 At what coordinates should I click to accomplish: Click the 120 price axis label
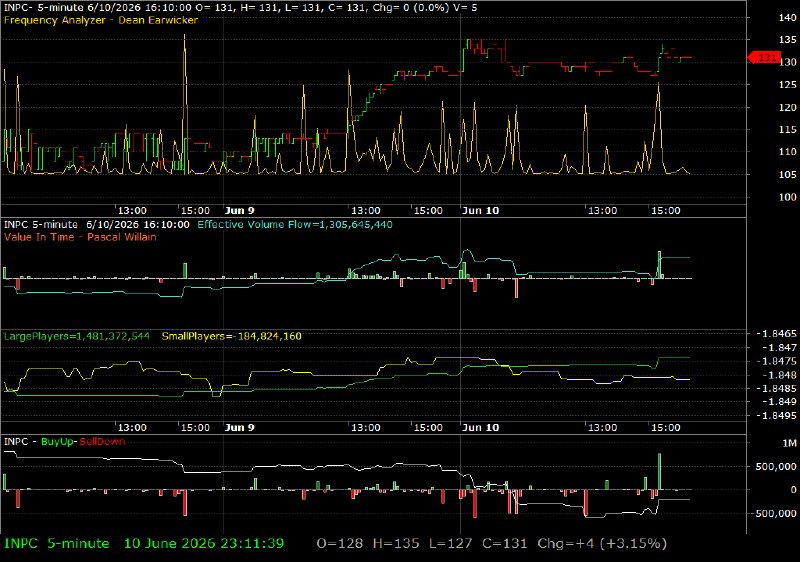coord(787,107)
